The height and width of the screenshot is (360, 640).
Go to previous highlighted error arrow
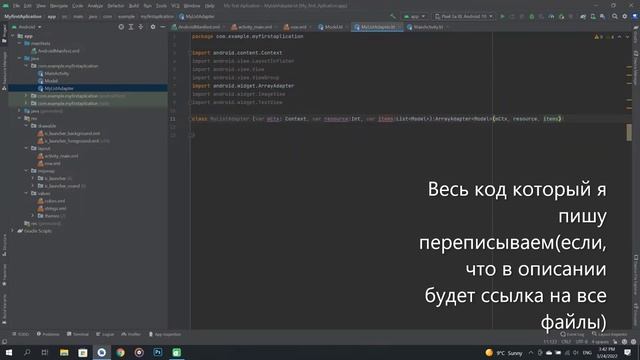pos(620,37)
